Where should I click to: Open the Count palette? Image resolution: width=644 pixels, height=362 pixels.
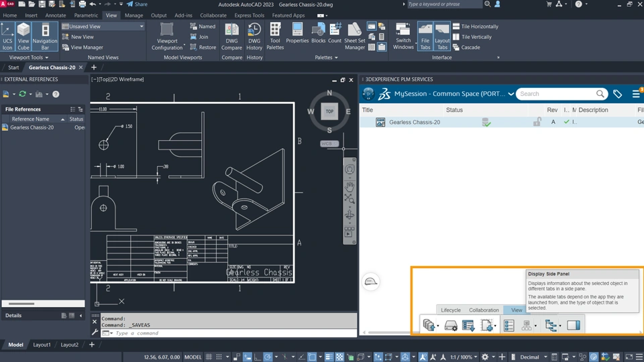coord(335,33)
